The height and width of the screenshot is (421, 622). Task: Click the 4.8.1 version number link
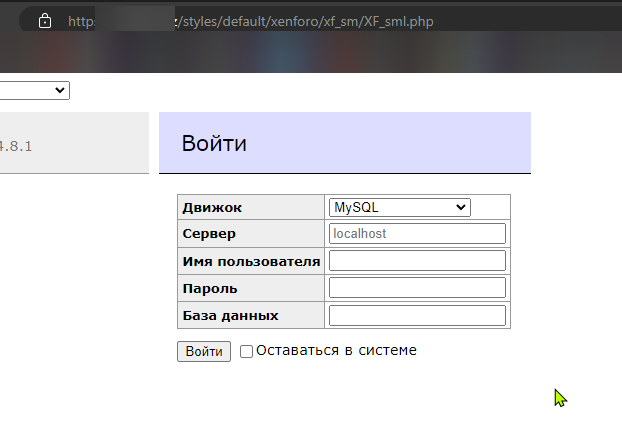(15, 145)
